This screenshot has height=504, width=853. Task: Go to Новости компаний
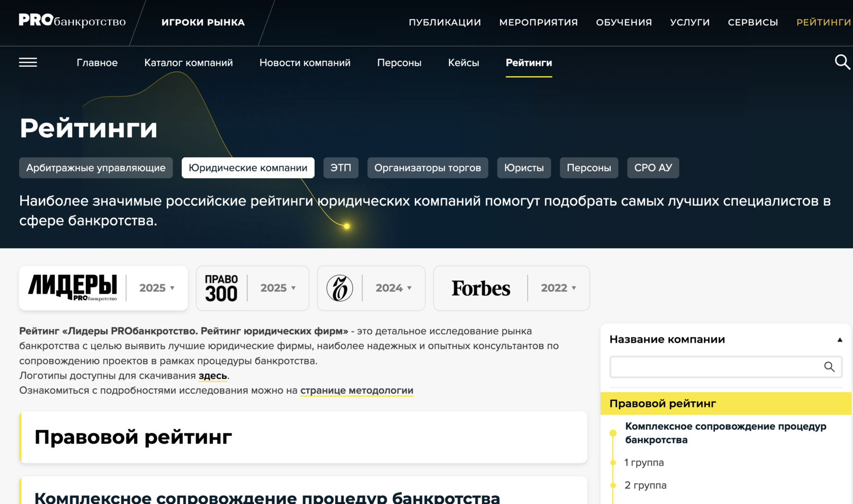coord(305,62)
